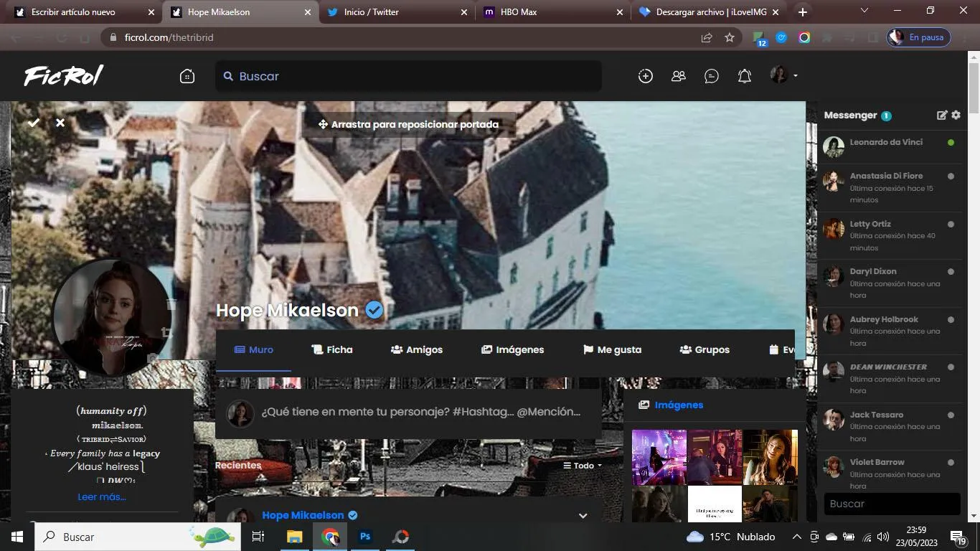Open the FicRol home icon
Screen dimensions: 980x551
187,76
